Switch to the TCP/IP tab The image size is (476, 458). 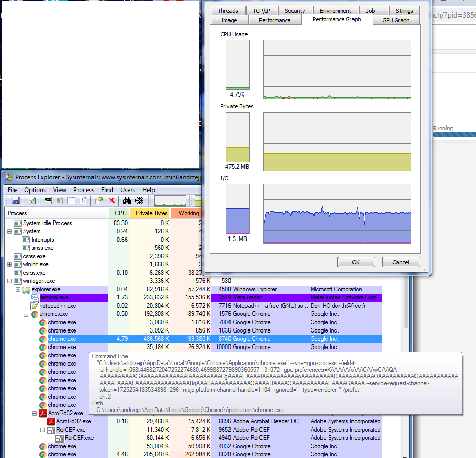point(262,11)
